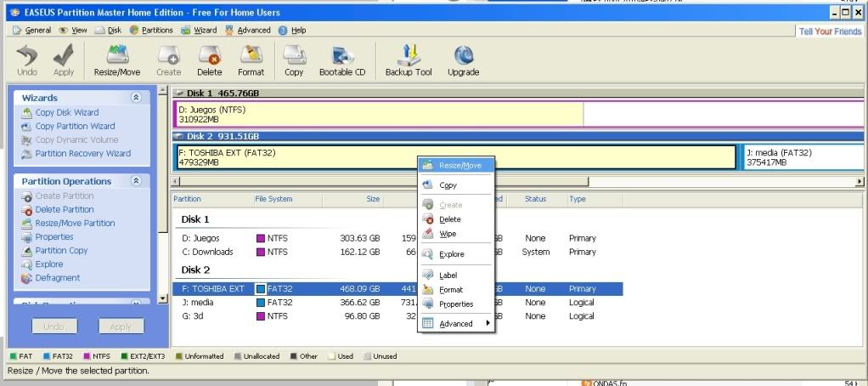Screen dimensions: 868x386
Task: Choose Copy in context menu
Action: coord(456,185)
